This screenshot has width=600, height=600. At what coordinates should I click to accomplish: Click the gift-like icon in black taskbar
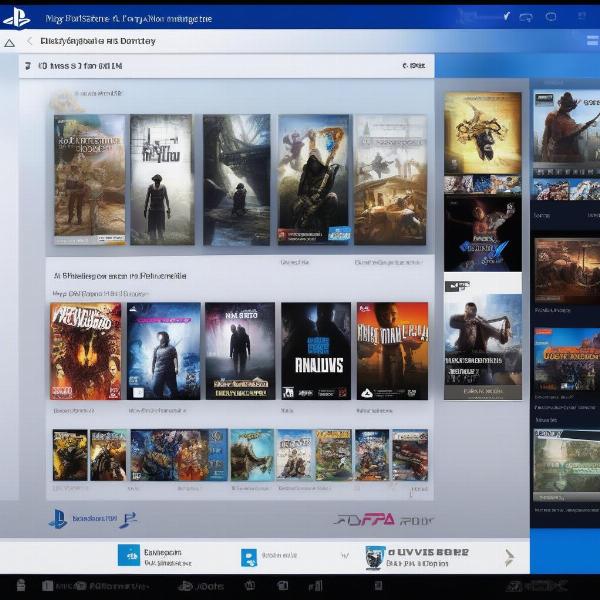252,585
